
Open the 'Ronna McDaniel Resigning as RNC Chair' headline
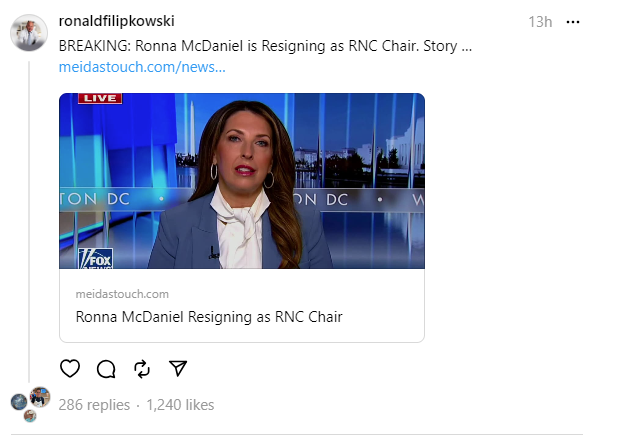point(209,317)
